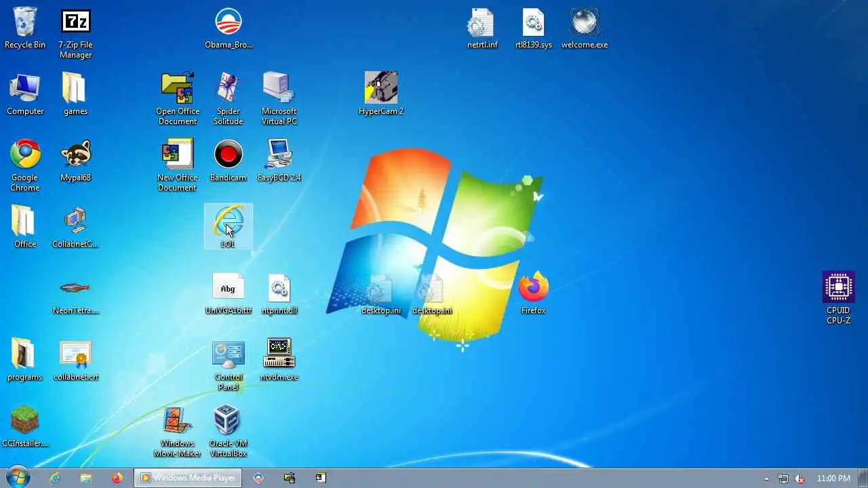Launch the Bandicam recorder icon
This screenshot has width=868, height=488.
click(x=228, y=161)
